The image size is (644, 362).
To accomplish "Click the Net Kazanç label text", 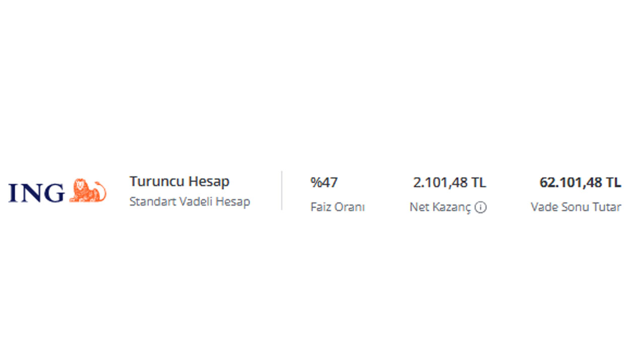I will (440, 207).
